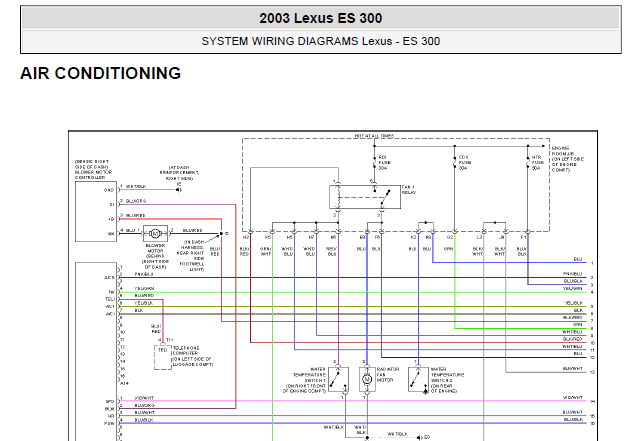Image resolution: width=627 pixels, height=441 pixels.
Task: Click "AT DASH REINFORCEMENT, RIGHT SIDE" note
Action: click(x=179, y=173)
